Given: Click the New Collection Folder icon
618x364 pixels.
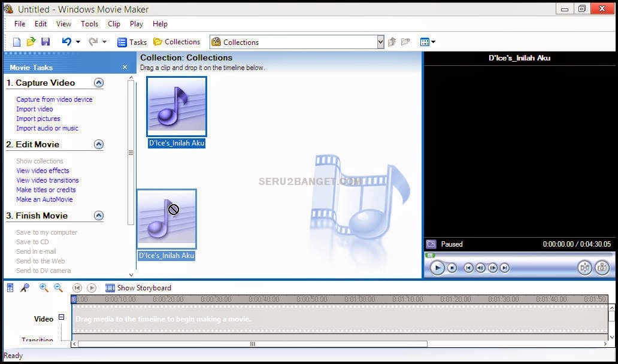Looking at the screenshot, I should [405, 42].
